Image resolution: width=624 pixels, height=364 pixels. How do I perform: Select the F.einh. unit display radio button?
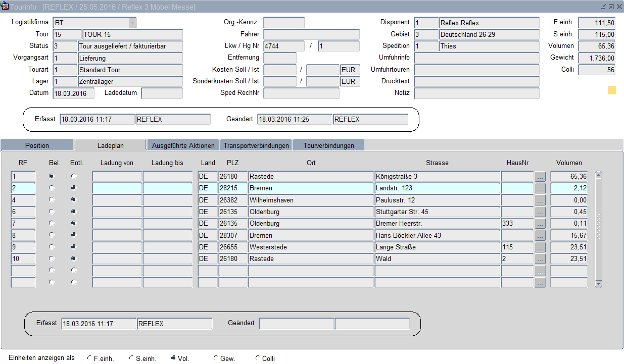[89, 358]
